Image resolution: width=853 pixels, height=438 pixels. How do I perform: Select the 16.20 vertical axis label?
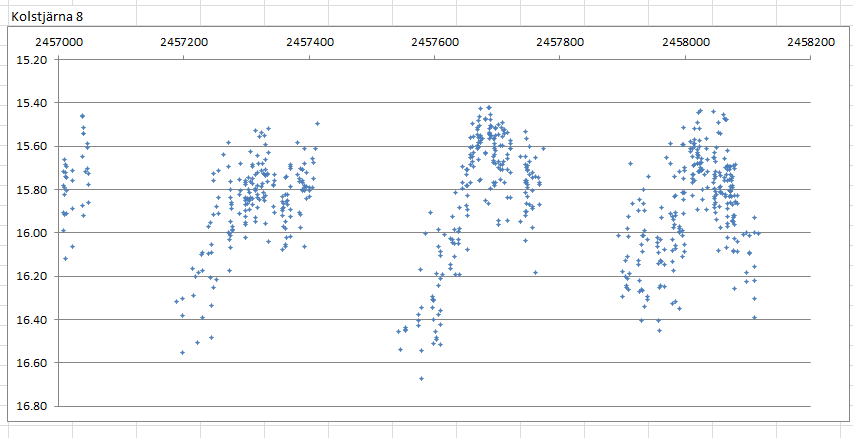(33, 276)
